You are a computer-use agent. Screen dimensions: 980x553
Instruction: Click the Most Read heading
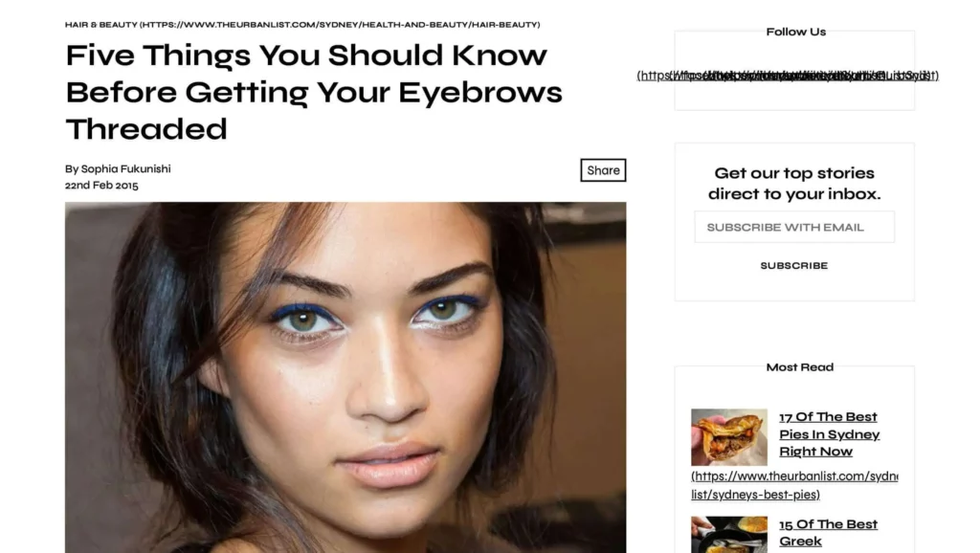[x=799, y=367]
